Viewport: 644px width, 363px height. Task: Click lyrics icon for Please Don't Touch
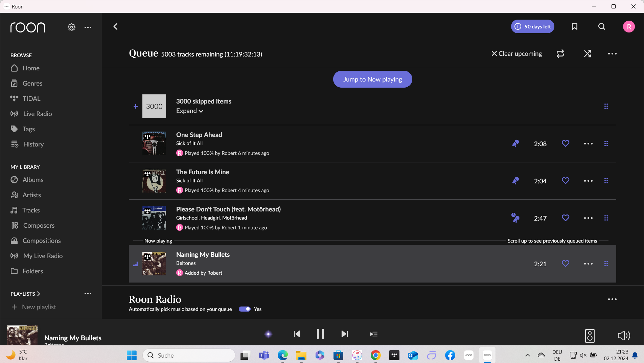point(515,218)
